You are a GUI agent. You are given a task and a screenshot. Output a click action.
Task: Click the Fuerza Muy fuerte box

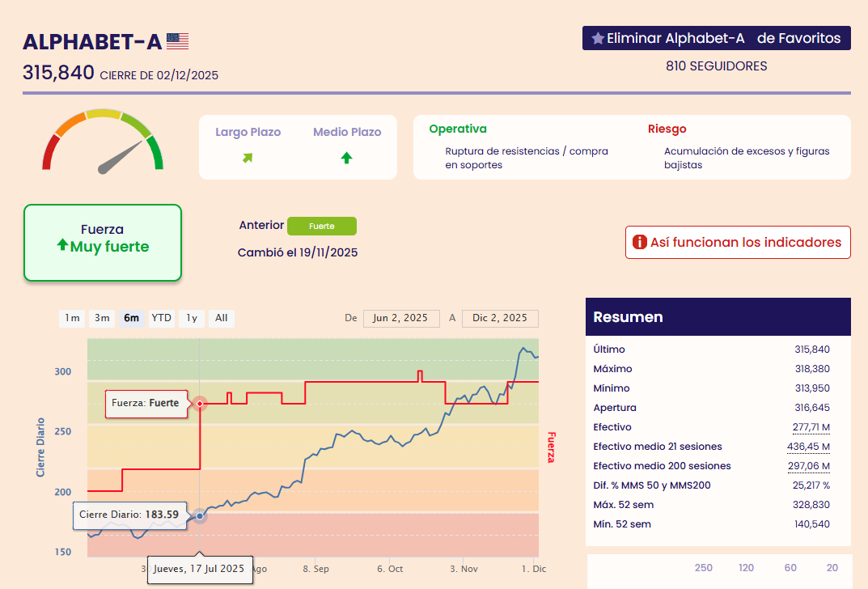[103, 243]
